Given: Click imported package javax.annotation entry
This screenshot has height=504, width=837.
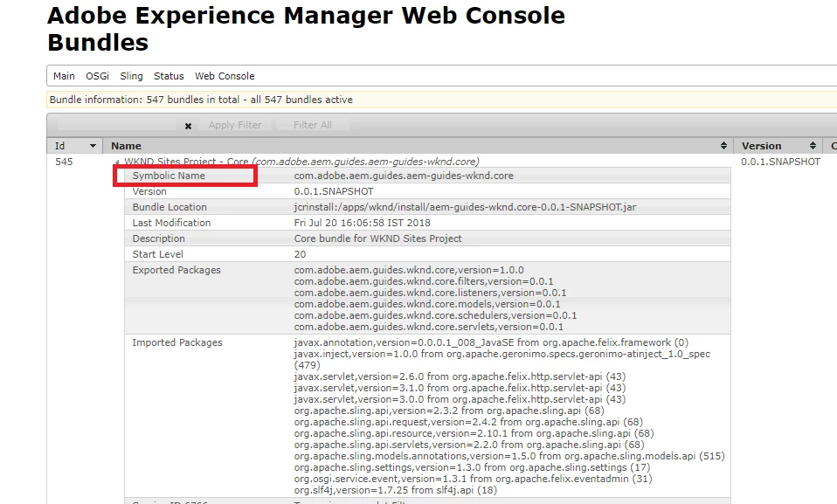Looking at the screenshot, I should (x=491, y=342).
